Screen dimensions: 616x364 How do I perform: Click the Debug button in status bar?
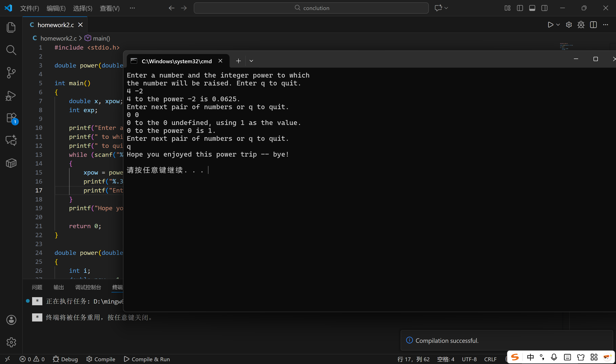(65, 359)
